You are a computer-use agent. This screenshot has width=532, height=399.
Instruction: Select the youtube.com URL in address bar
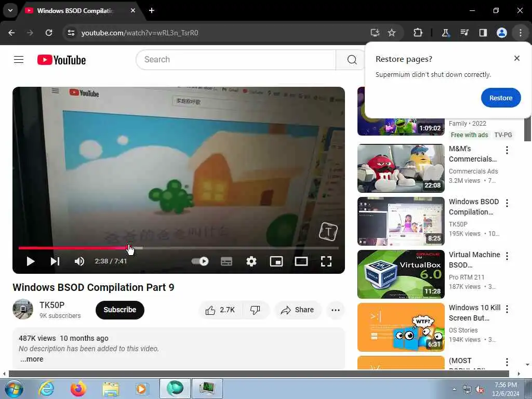pyautogui.click(x=140, y=33)
